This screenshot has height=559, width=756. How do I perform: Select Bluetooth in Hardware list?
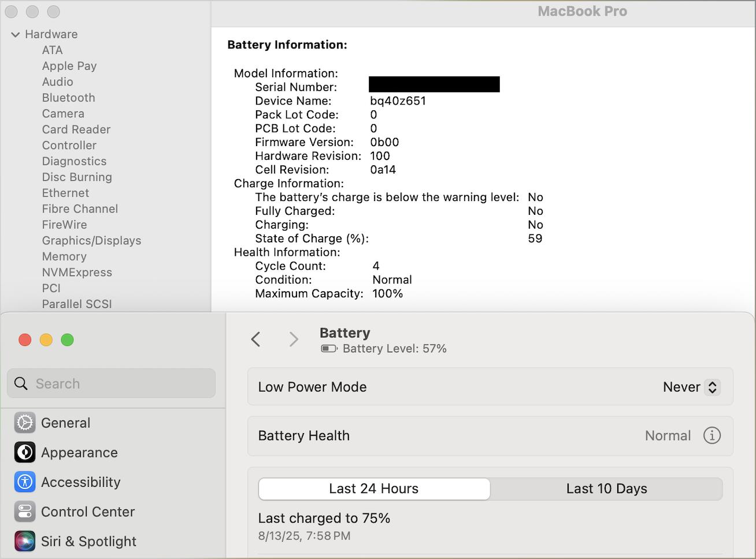(x=68, y=98)
